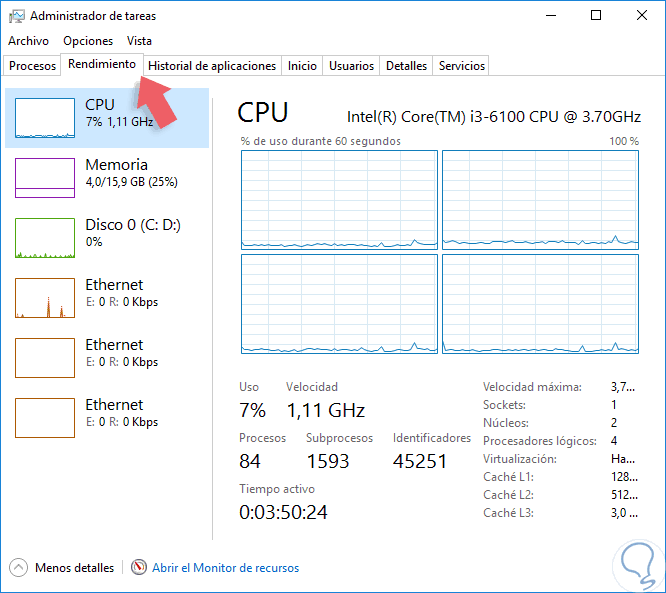666x593 pixels.
Task: Select the Disco 0 (C: D:) entry
Action: 107,238
